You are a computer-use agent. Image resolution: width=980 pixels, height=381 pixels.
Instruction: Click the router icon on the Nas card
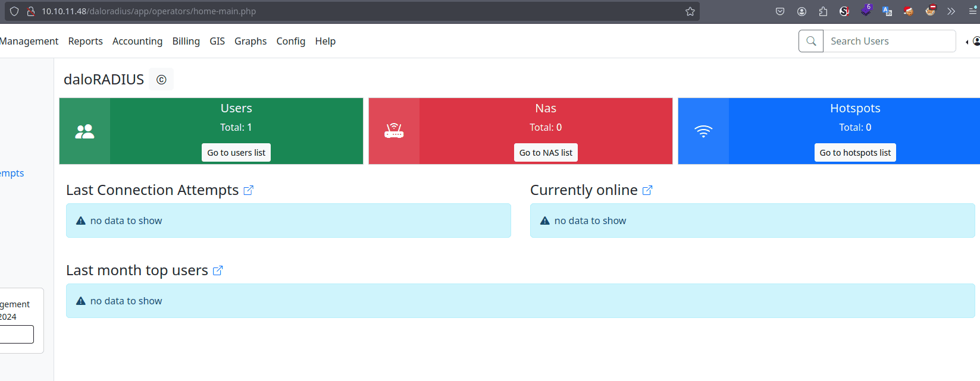tap(394, 131)
